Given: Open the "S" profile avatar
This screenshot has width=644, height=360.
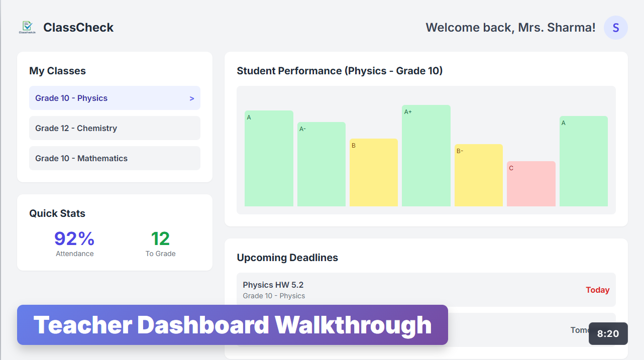Looking at the screenshot, I should pyautogui.click(x=615, y=28).
